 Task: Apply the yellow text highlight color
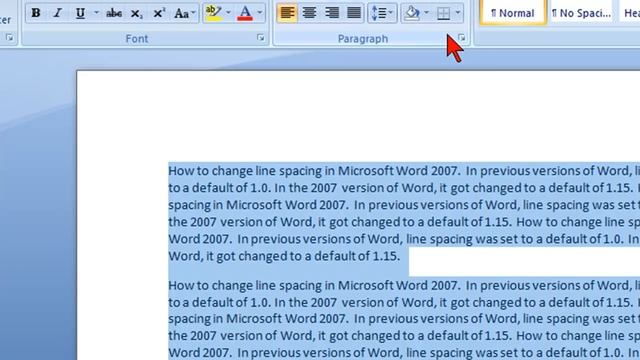213,13
